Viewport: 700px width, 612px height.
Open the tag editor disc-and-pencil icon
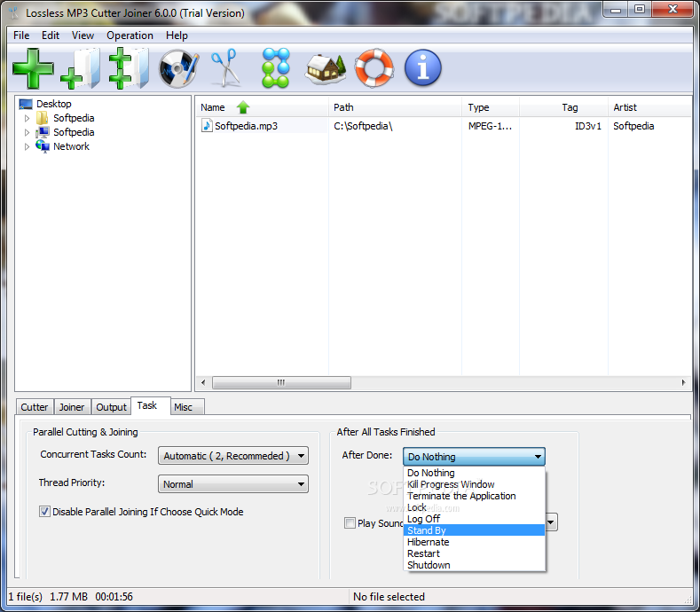(x=179, y=68)
